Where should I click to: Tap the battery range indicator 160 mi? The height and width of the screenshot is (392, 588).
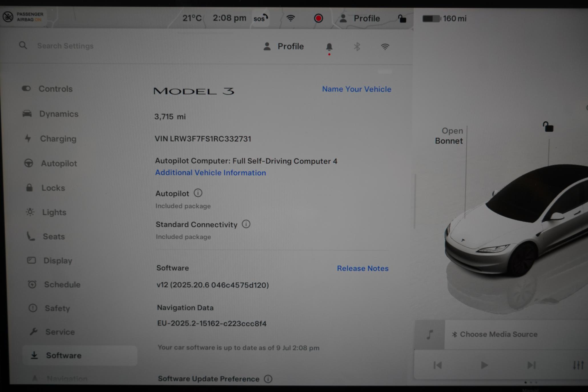444,19
